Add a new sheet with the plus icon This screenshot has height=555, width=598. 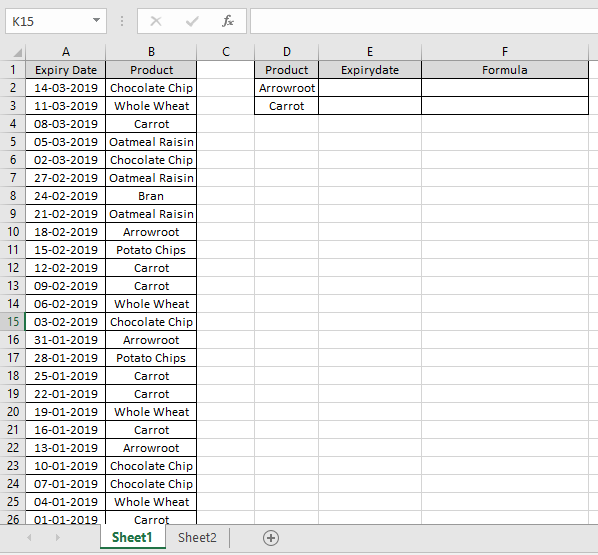(271, 538)
